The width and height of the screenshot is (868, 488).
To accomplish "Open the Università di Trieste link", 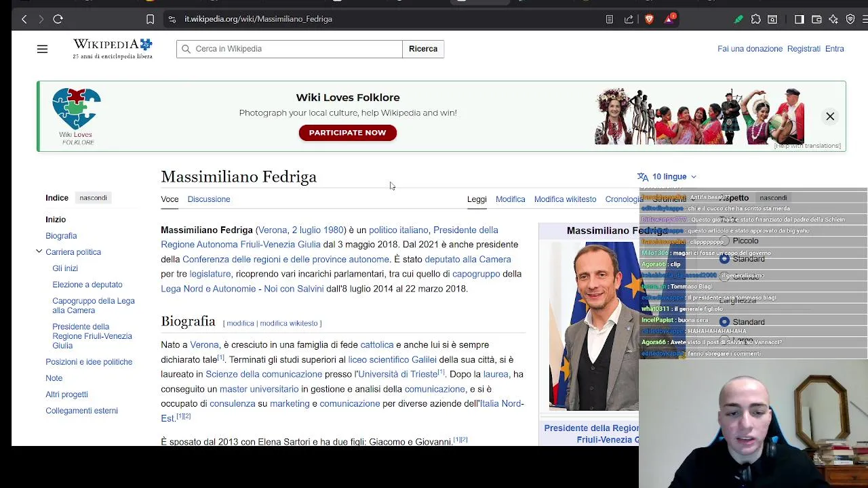I will 397,374.
